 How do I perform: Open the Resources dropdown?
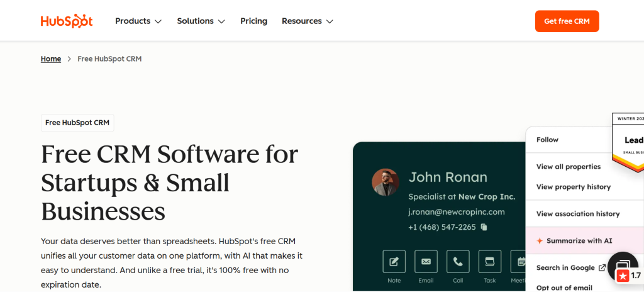pos(307,21)
